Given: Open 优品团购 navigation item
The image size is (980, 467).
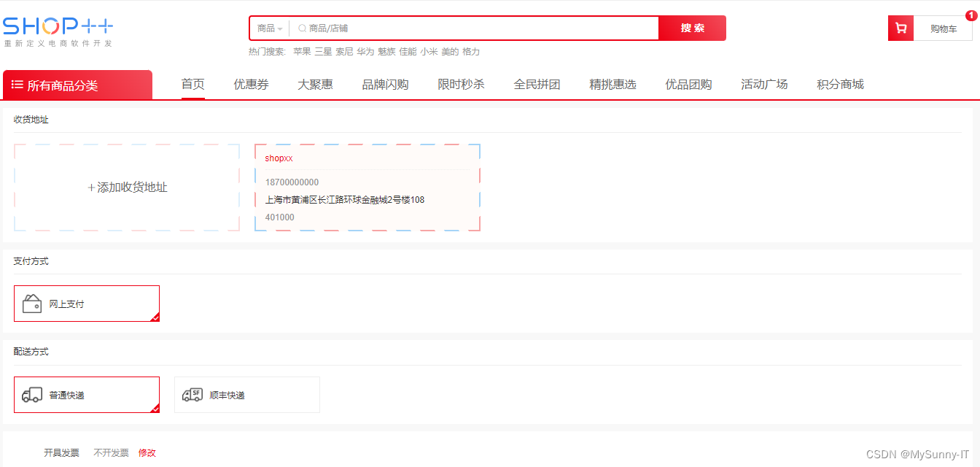Looking at the screenshot, I should coord(689,84).
